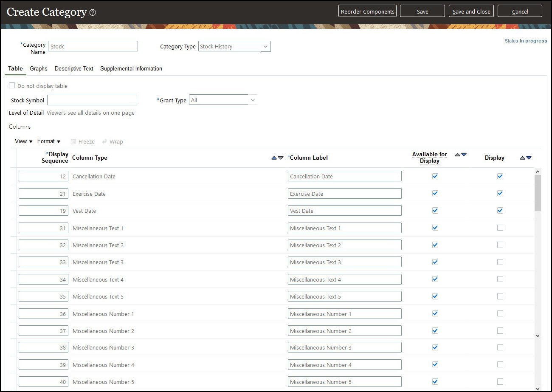Enable Display for Miscellaneous Text 3
The height and width of the screenshot is (392, 552).
(500, 262)
